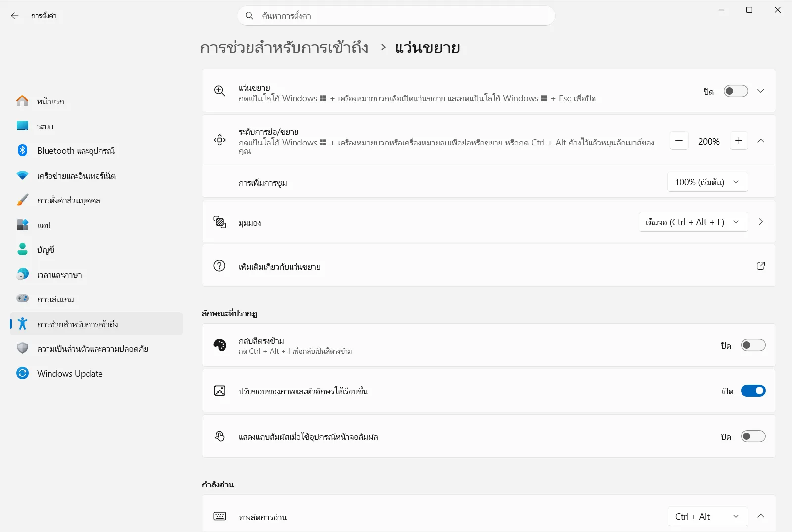This screenshot has height=532, width=792.
Task: Click the question mark help icon
Action: coord(219,266)
